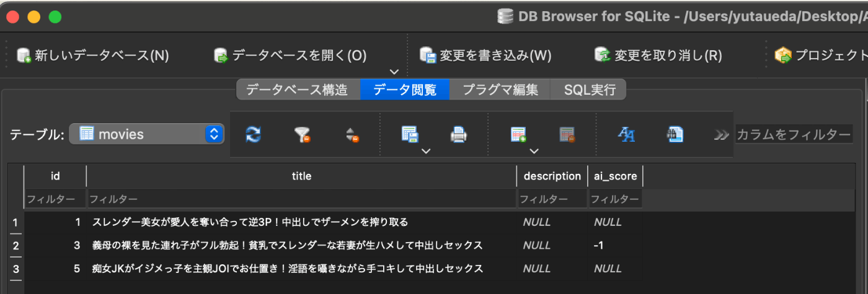Image resolution: width=868 pixels, height=294 pixels.
Task: Select the データ閲覧 tab
Action: point(405,90)
